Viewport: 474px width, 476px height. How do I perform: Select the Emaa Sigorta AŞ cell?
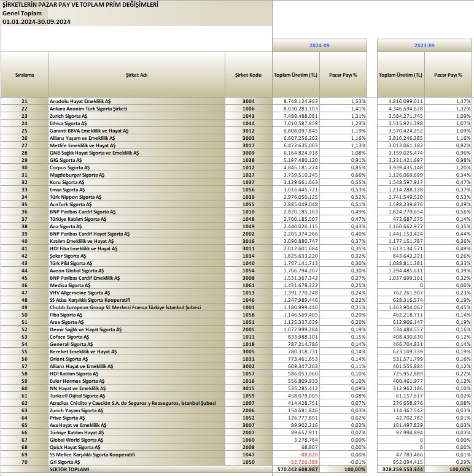coord(136,190)
